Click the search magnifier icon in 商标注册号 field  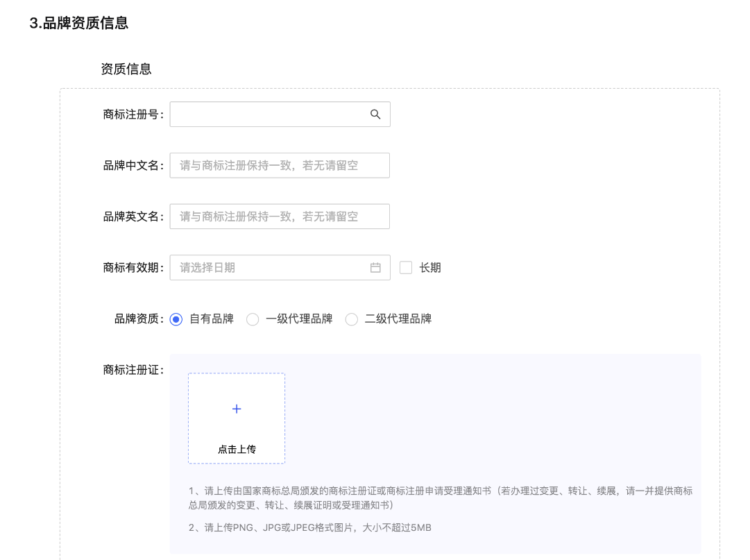click(x=375, y=114)
